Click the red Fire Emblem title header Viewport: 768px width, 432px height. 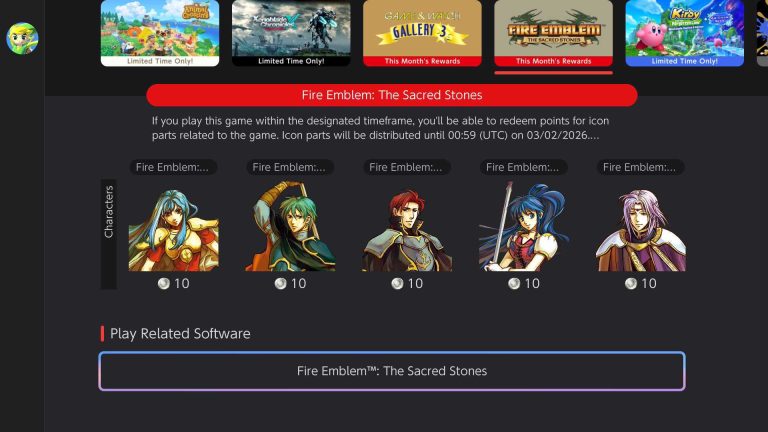[x=392, y=95]
